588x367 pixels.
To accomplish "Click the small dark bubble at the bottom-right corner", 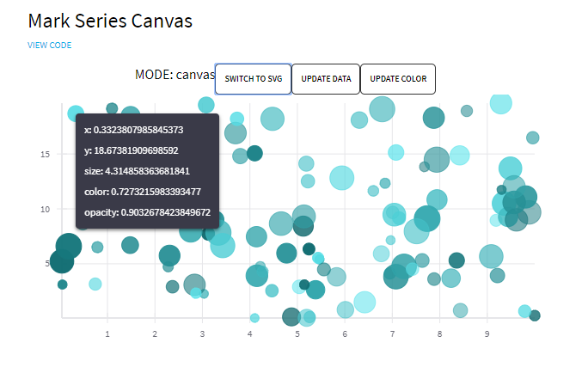I will click(535, 315).
